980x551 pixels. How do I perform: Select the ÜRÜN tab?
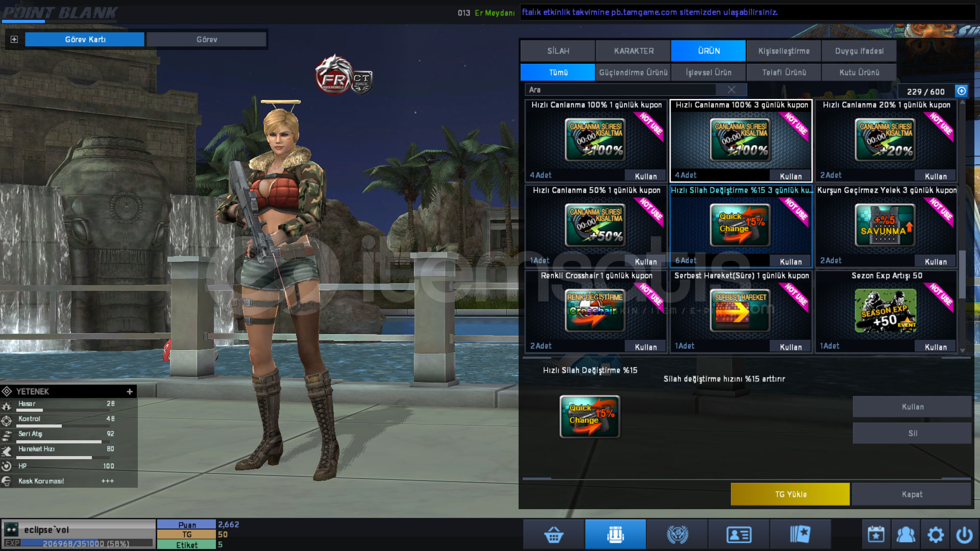click(x=708, y=51)
